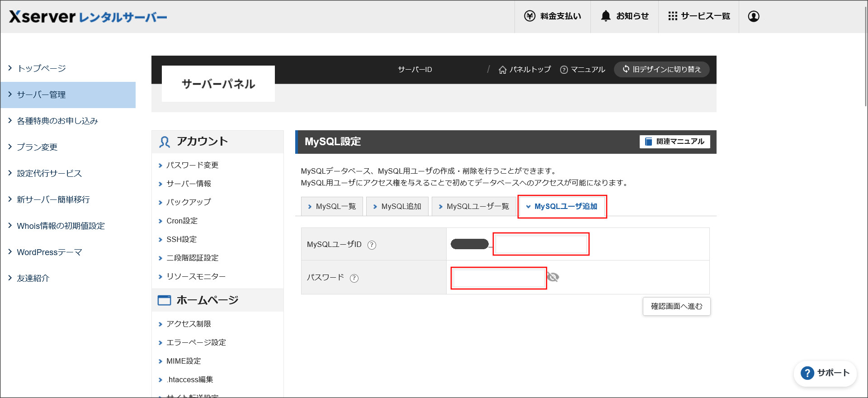Open 二段階認証設定 link
The image size is (868, 398).
coord(193,258)
